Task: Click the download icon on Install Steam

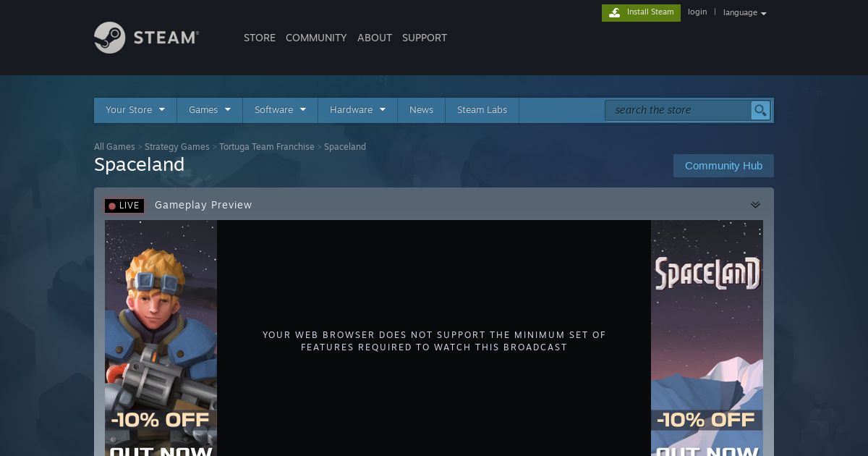Action: pyautogui.click(x=615, y=12)
